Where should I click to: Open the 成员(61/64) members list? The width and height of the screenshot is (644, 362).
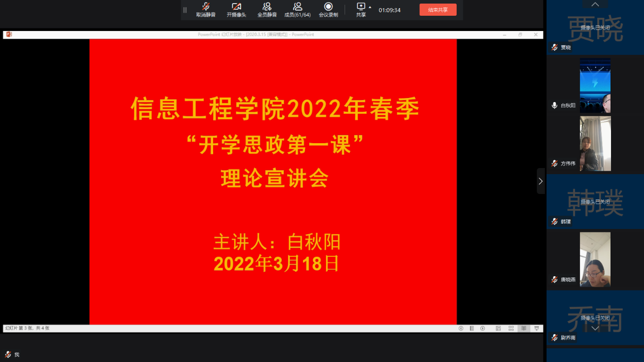click(297, 9)
